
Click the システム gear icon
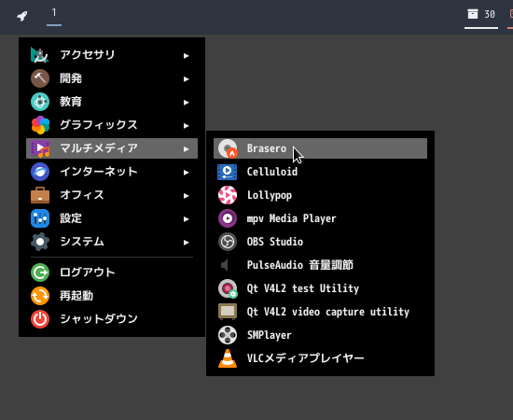pos(40,242)
